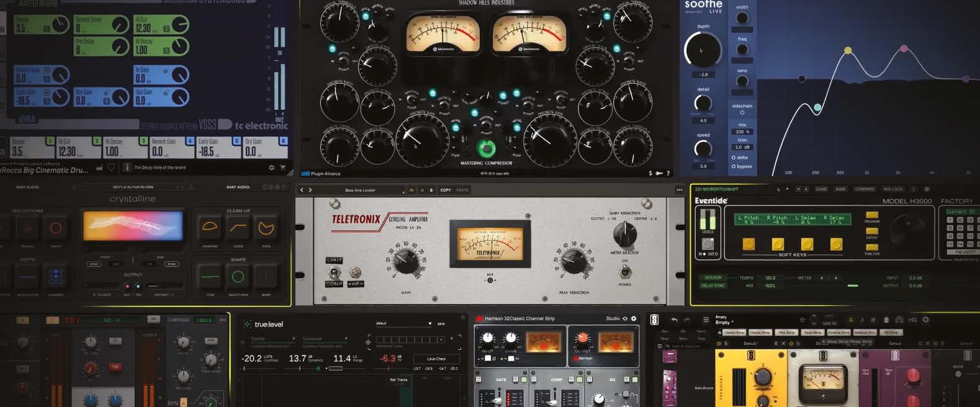Viewport: 980px width, 407px height.
Task: Click PASTE in the LA-2A toolbar
Action: click(462, 190)
